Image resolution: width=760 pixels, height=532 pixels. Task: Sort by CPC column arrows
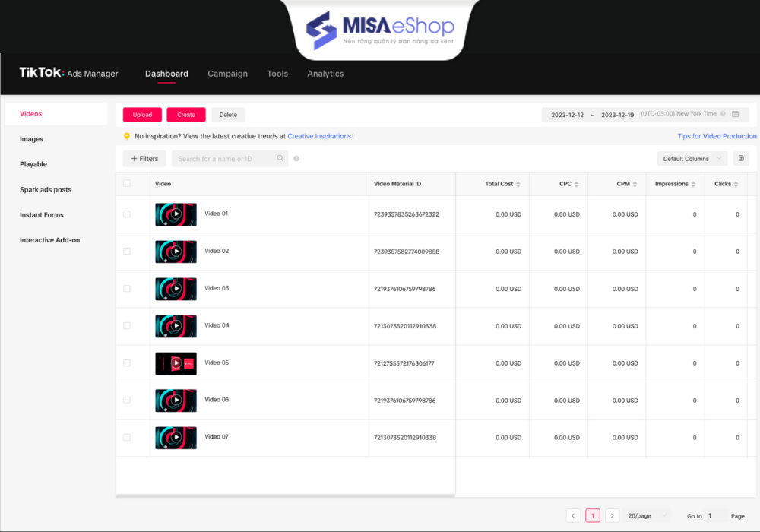[x=576, y=184]
